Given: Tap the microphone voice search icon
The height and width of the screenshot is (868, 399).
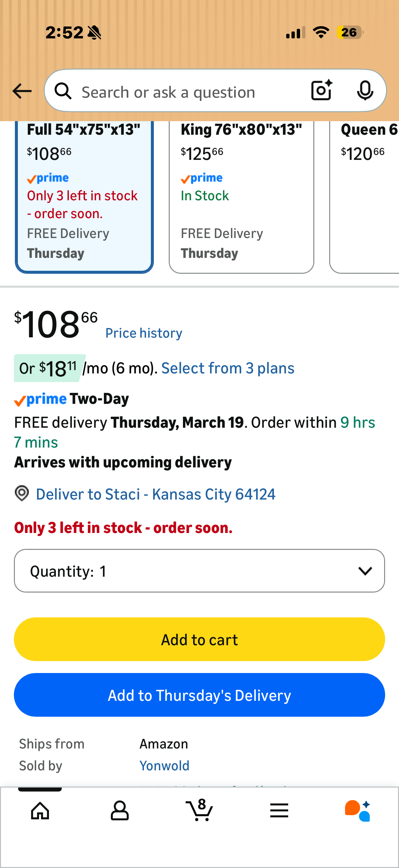Looking at the screenshot, I should pyautogui.click(x=365, y=90).
